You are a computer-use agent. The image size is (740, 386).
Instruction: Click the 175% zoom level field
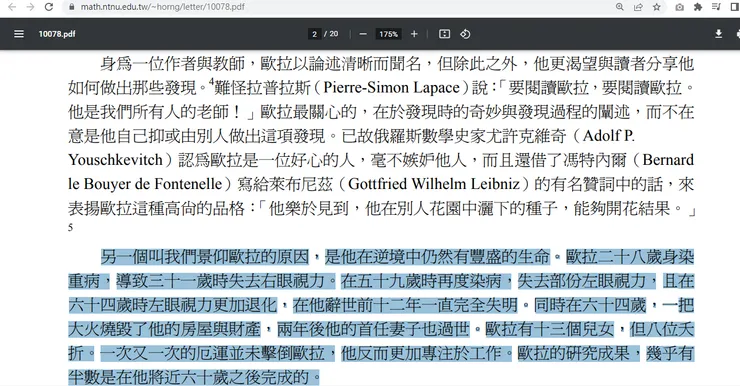pyautogui.click(x=388, y=34)
